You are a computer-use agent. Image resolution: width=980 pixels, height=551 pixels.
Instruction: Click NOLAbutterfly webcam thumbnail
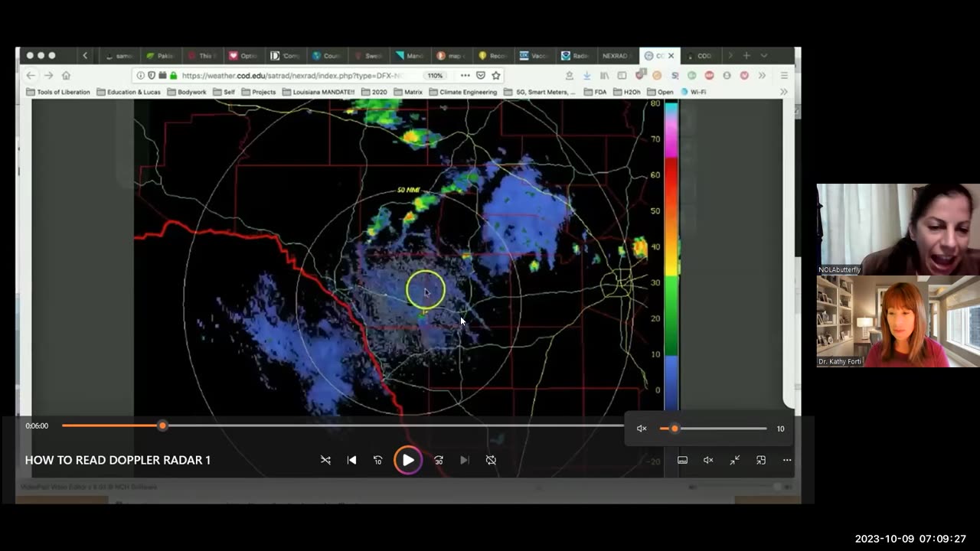pos(898,229)
